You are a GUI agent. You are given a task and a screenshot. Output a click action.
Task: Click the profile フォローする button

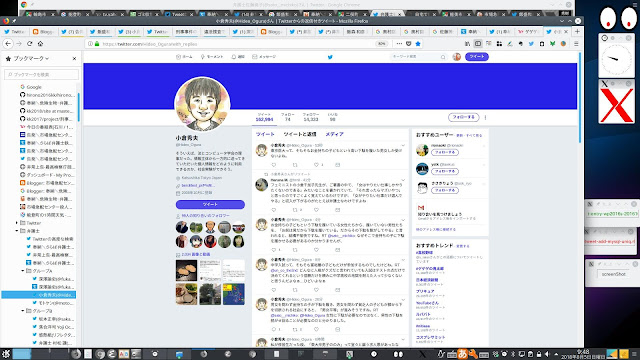pyautogui.click(x=463, y=117)
